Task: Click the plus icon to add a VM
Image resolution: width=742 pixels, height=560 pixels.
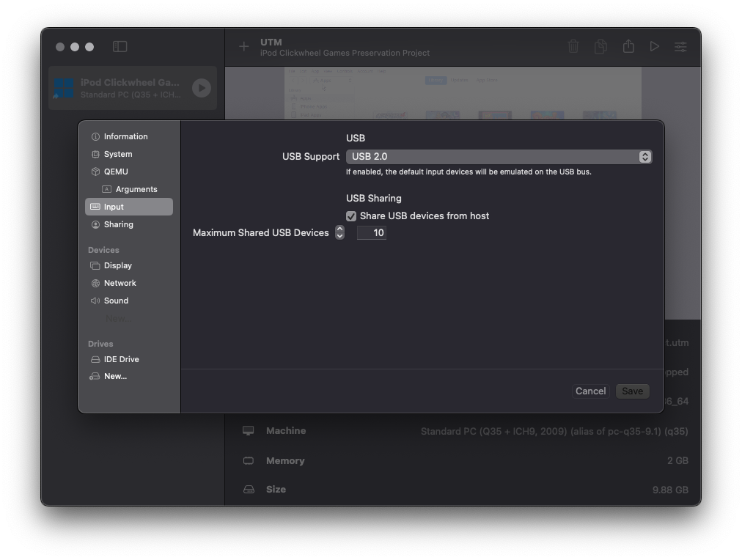Action: click(243, 46)
